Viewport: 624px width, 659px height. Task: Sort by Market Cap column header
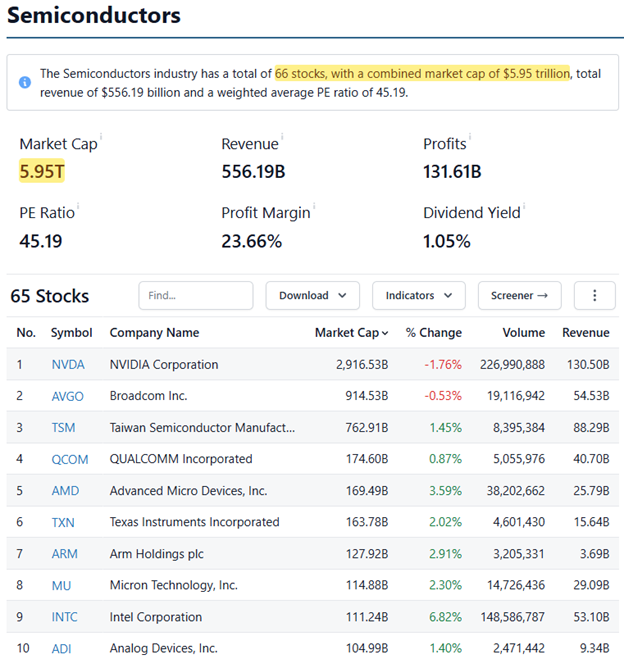coord(351,333)
